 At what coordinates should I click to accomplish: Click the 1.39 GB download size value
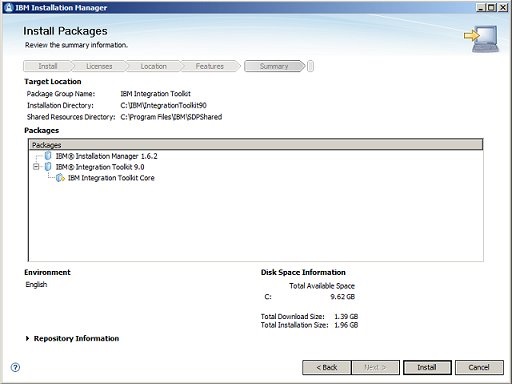coord(346,316)
